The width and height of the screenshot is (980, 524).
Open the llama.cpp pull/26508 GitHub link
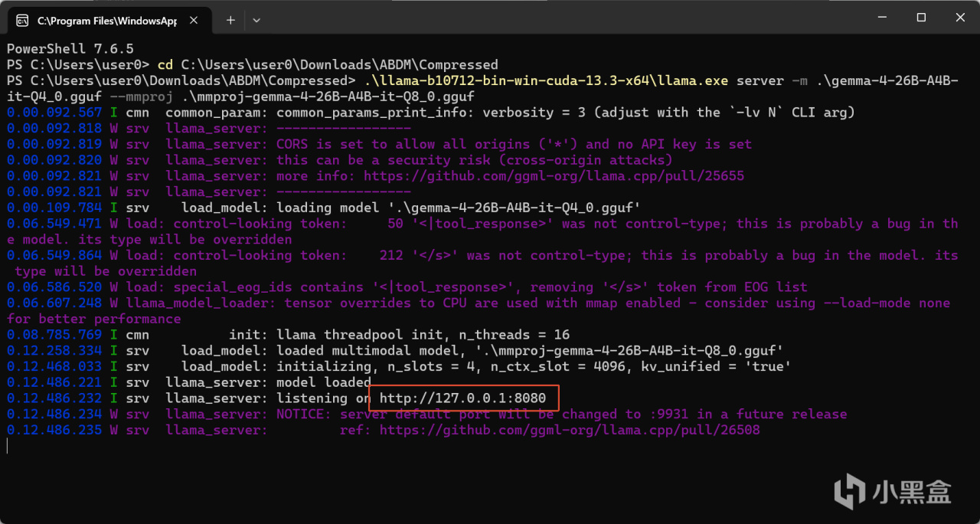pos(570,431)
